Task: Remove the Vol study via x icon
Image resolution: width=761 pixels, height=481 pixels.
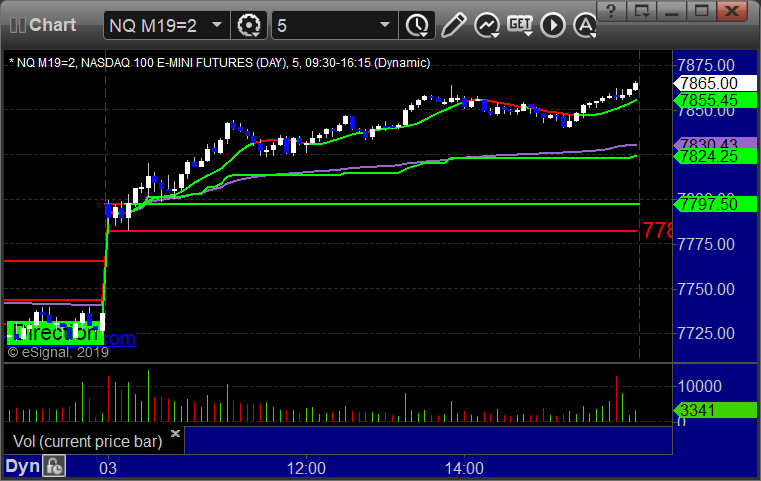Action: coord(175,433)
